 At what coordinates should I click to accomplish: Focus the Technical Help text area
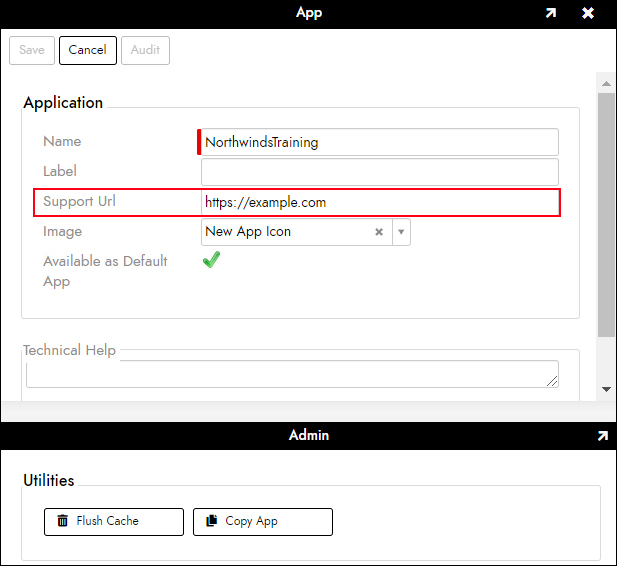[292, 374]
